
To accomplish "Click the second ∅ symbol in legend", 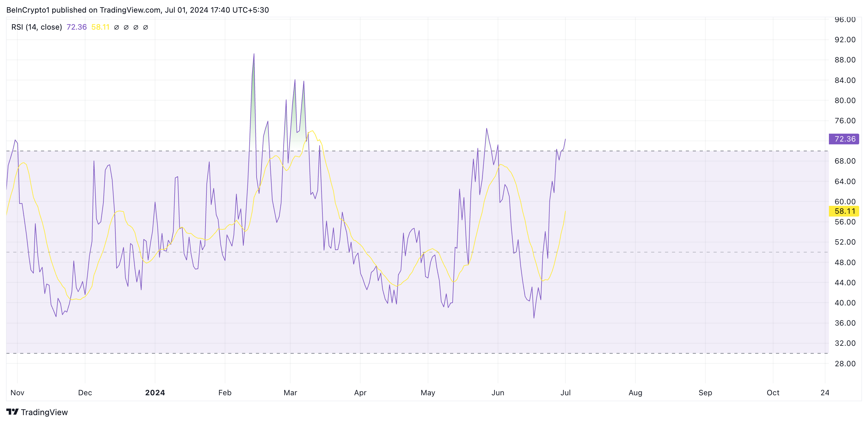I will [126, 27].
